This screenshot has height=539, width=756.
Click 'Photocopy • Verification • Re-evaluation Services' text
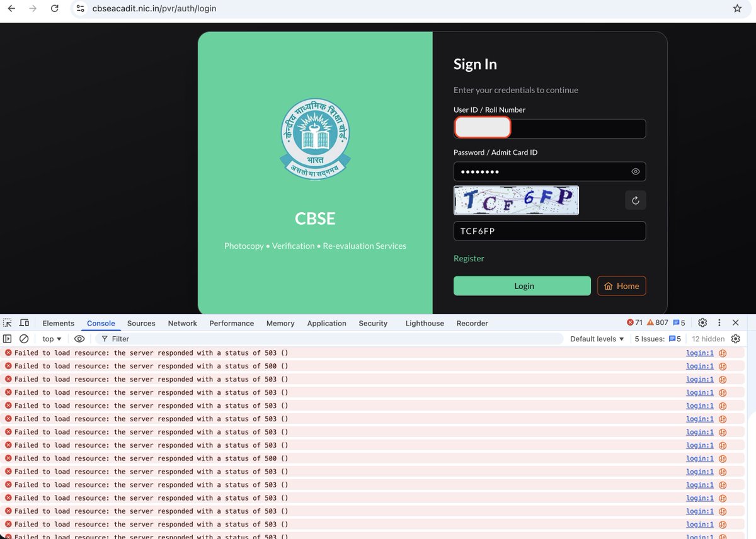click(315, 246)
